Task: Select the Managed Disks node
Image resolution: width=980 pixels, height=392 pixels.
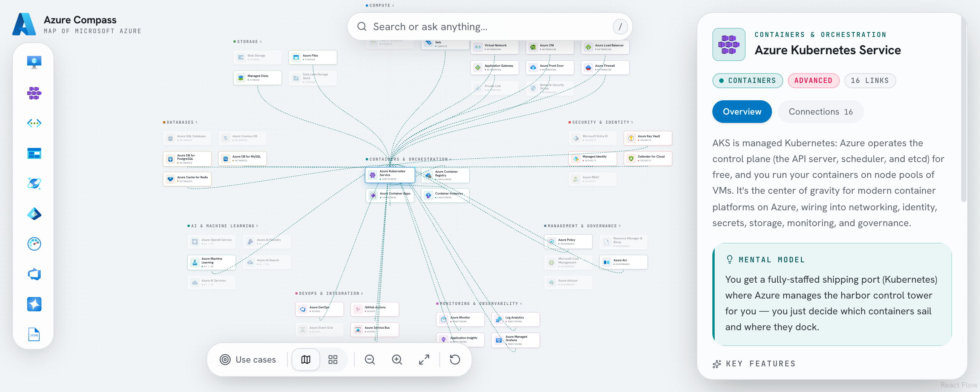Action: 257,78
